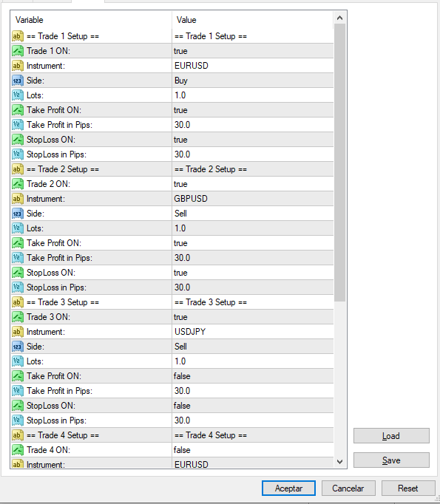Click the Load button

point(391,436)
